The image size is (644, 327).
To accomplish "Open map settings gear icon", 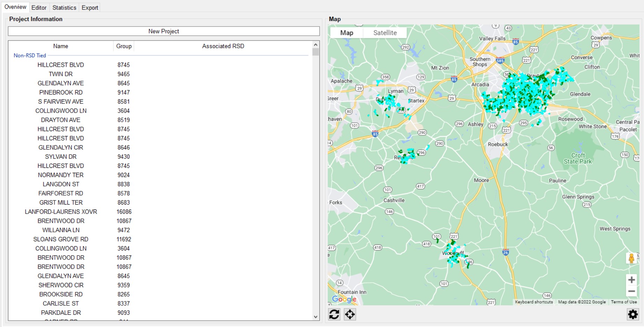I will tap(632, 314).
